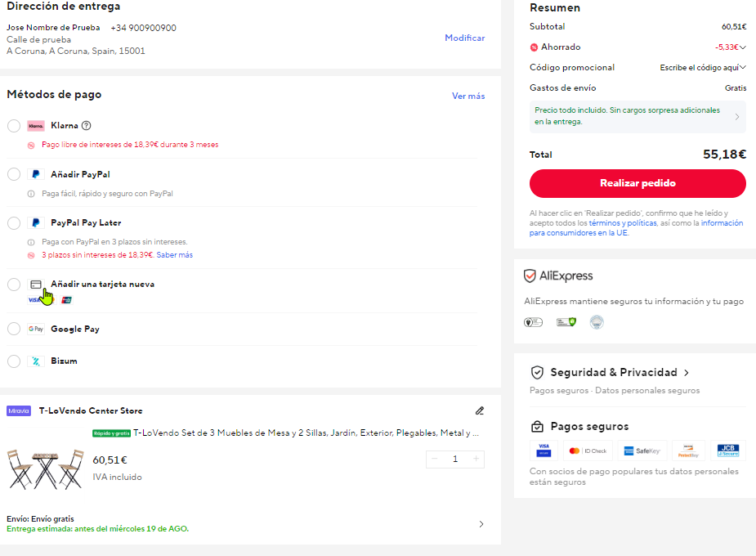Image resolution: width=756 pixels, height=556 pixels.
Task: Expand the Código promocional entry field
Action: coord(703,68)
